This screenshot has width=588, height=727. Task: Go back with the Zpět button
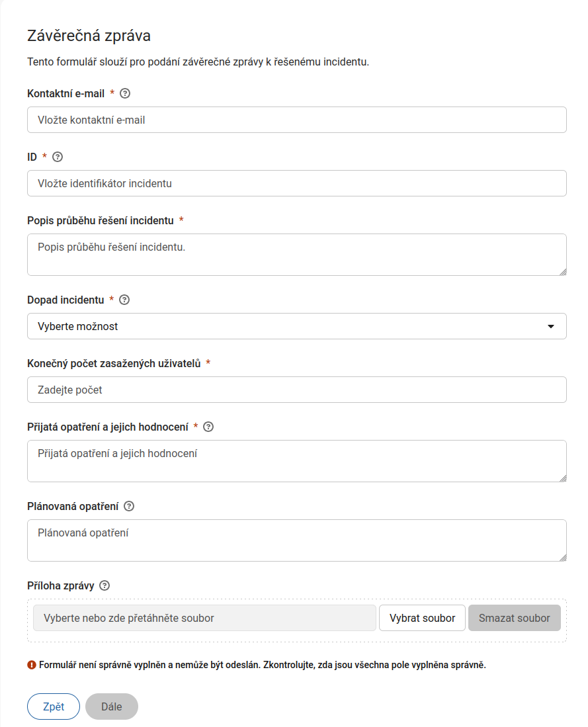(x=54, y=706)
